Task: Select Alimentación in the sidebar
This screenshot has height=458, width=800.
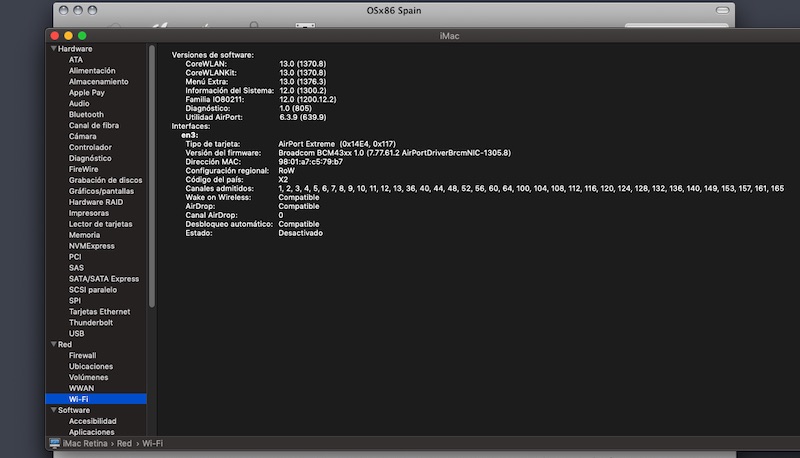Action: click(x=92, y=70)
